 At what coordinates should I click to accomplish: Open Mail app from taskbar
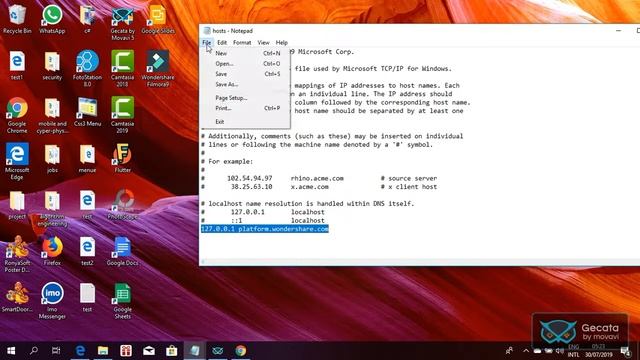149,351
